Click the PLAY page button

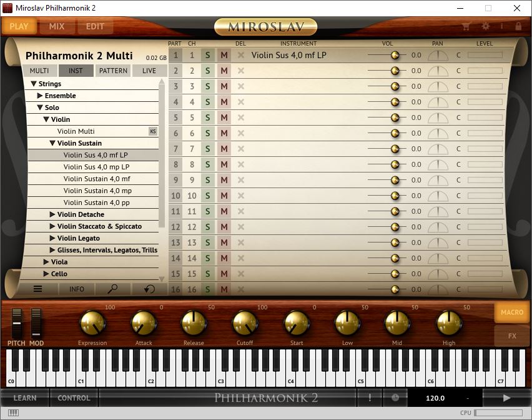(19, 26)
